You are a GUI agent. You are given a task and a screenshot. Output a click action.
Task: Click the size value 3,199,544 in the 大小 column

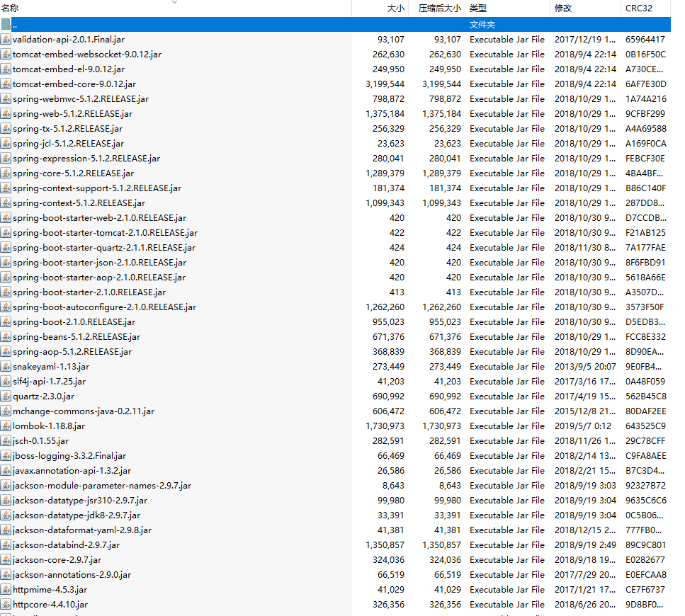[x=385, y=84]
